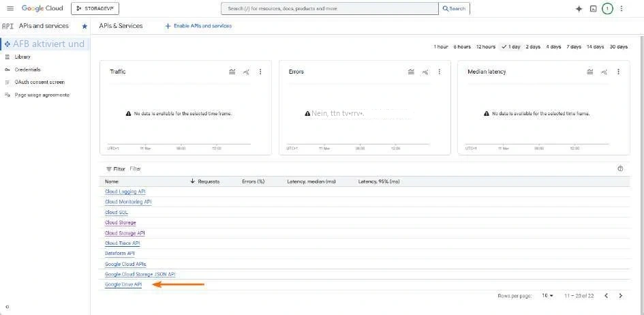This screenshot has width=644, height=315.
Task: Open the Dataform API link
Action: [119, 254]
